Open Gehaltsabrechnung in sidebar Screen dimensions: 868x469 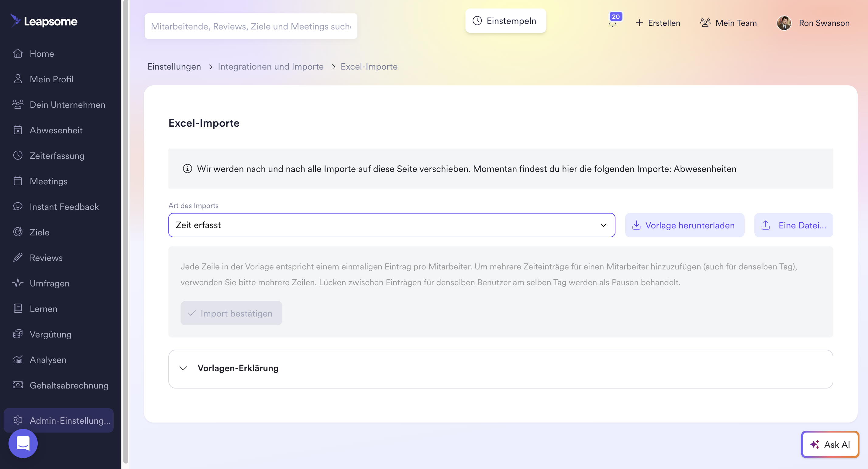point(59,385)
